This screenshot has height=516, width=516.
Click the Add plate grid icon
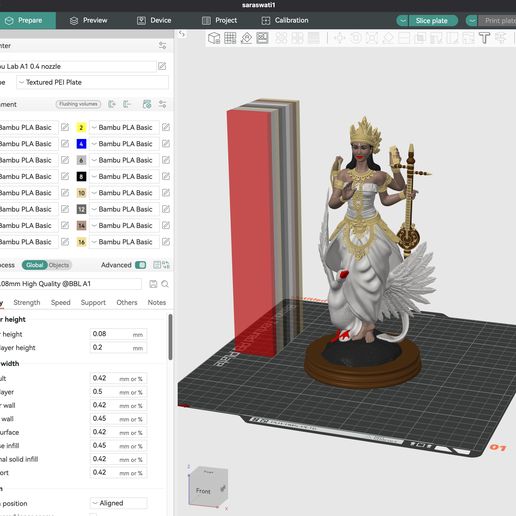point(230,38)
